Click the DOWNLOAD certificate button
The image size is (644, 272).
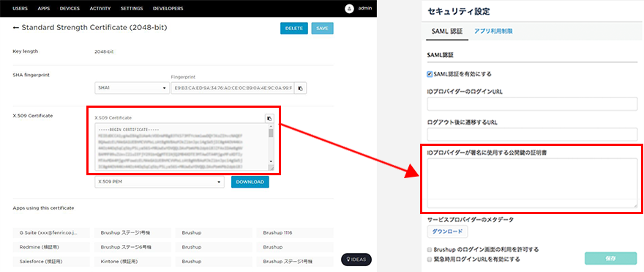point(250,182)
